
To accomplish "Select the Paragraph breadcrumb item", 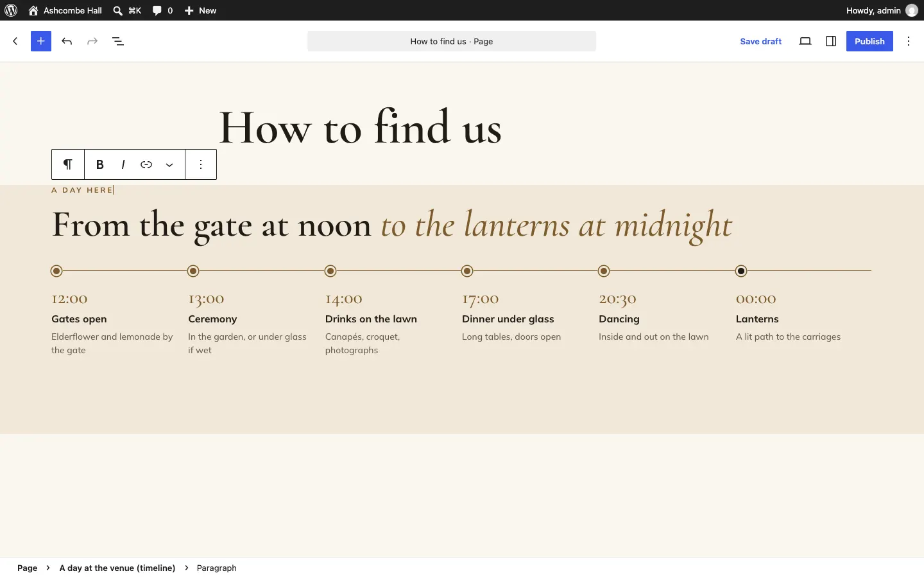I will (217, 568).
